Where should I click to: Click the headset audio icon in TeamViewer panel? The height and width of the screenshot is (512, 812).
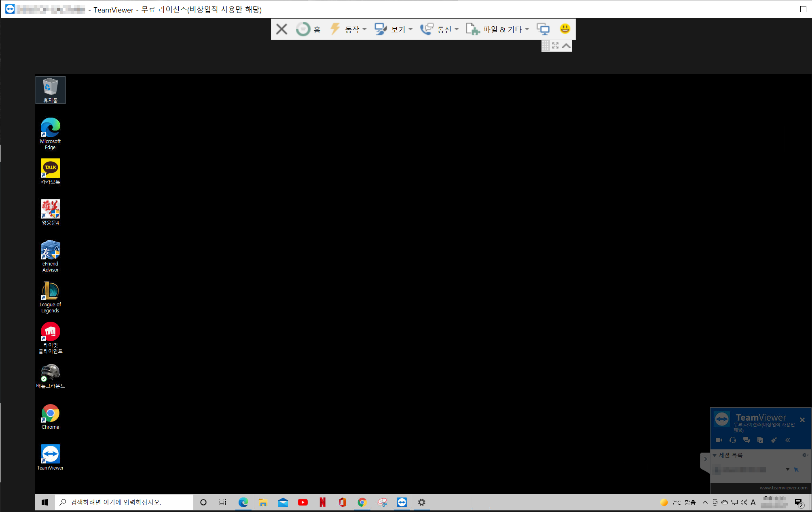coord(732,440)
